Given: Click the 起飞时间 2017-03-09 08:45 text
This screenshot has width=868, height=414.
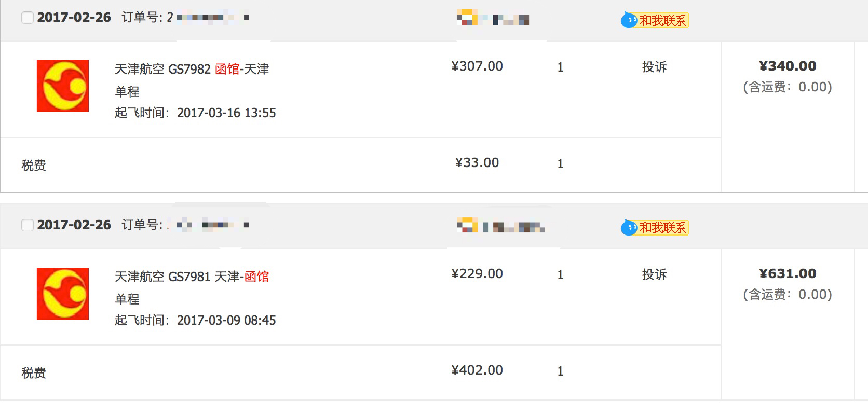Looking at the screenshot, I should click(195, 321).
